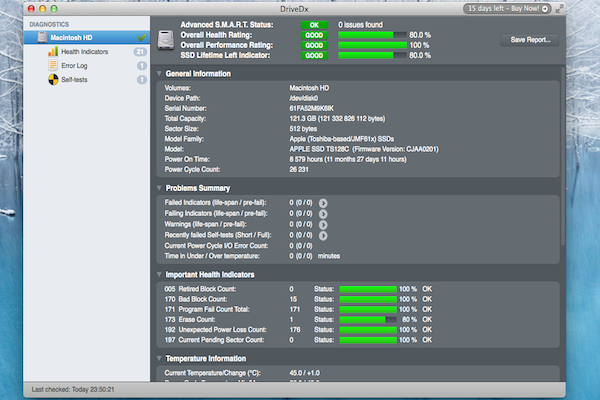Image resolution: width=600 pixels, height=400 pixels.
Task: Click 192 Unexpected Power Loss Count label
Action: pos(215,330)
